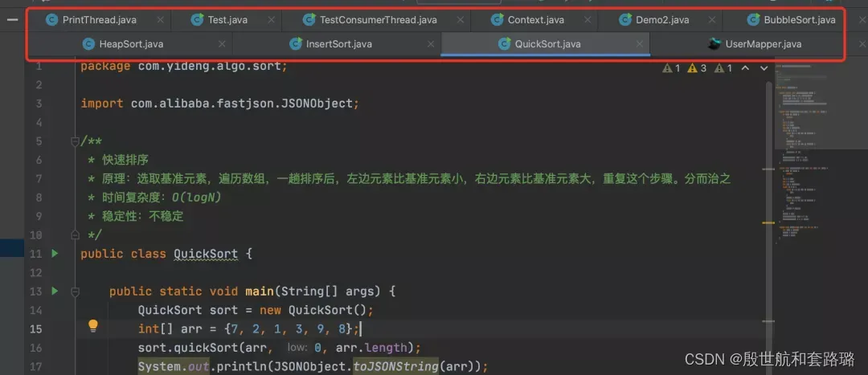
Task: Click the Test.java class file icon
Action: (197, 20)
